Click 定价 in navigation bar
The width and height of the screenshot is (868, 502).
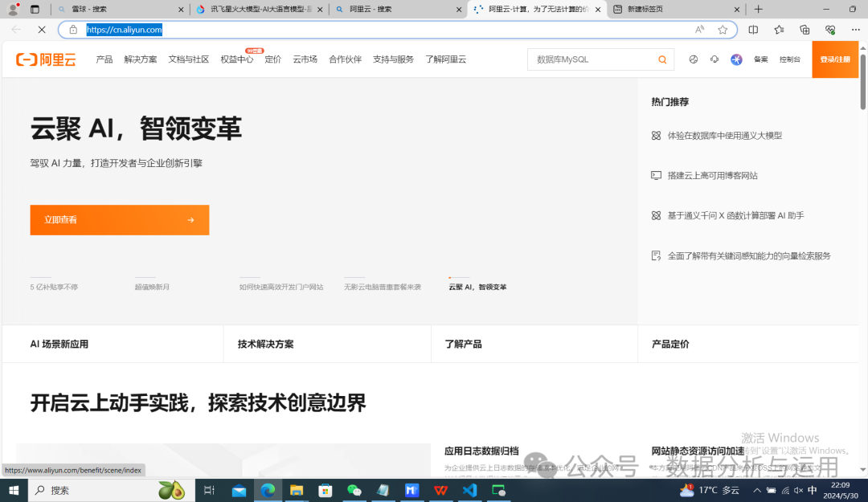pos(273,59)
